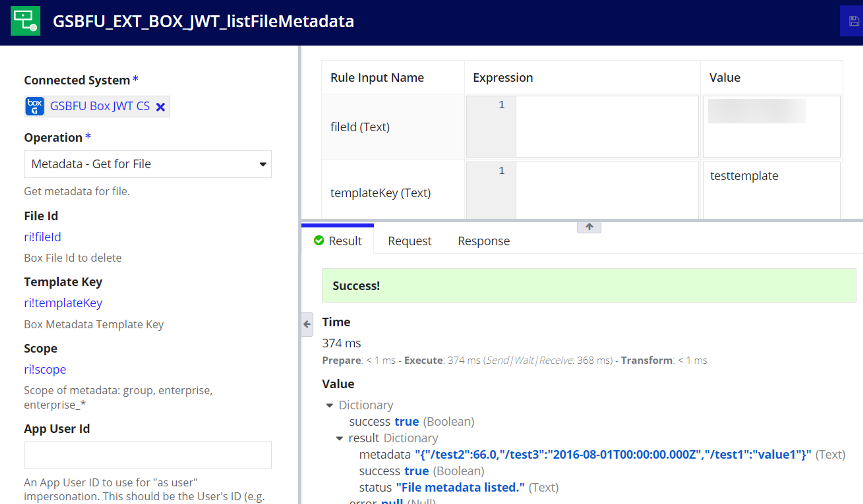Click the up arrow to expand results pane
863x504 pixels.
coord(589,227)
